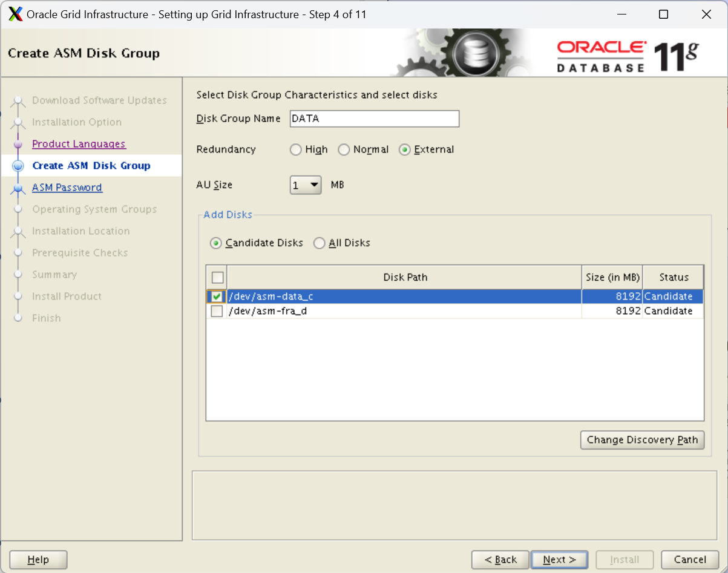728x573 pixels.
Task: Click Download Software Updates step
Action: point(99,100)
